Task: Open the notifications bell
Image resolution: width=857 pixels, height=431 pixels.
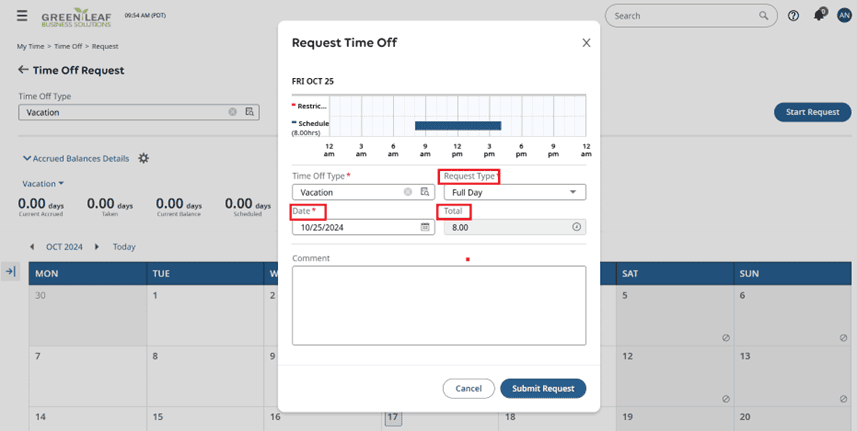Action: tap(819, 15)
